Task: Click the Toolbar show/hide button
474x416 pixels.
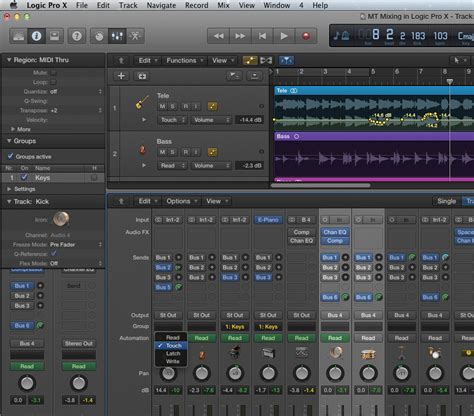Action: tap(54, 36)
